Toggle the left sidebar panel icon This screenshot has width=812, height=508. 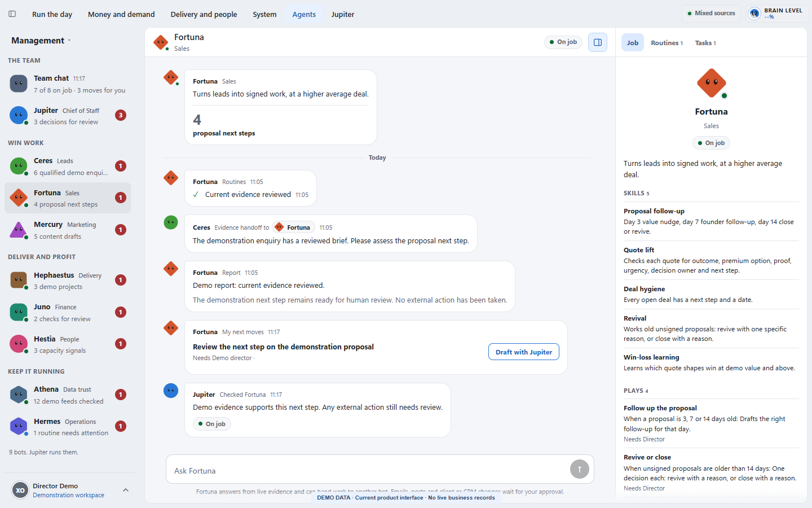point(12,14)
